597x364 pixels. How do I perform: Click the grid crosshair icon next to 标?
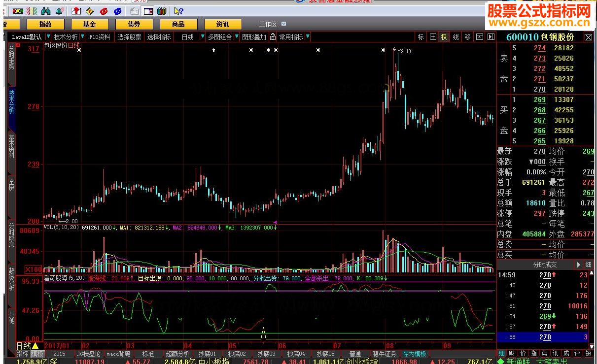tap(433, 37)
